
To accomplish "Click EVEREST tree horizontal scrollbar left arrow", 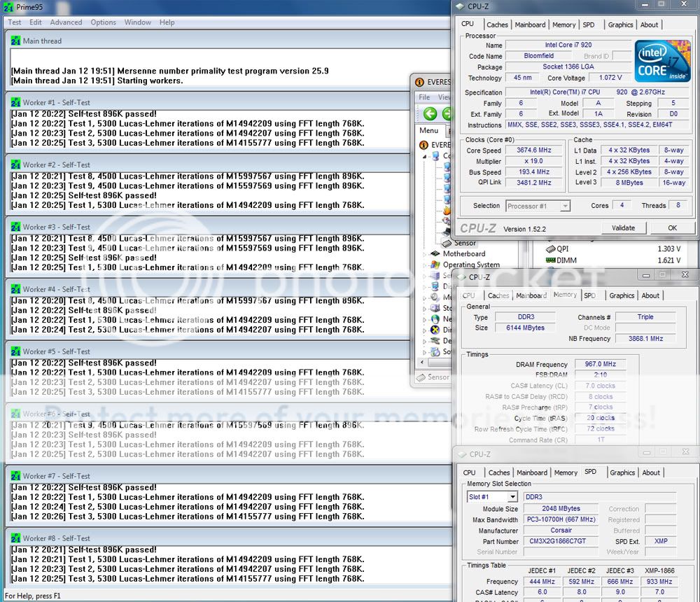I will (x=422, y=362).
